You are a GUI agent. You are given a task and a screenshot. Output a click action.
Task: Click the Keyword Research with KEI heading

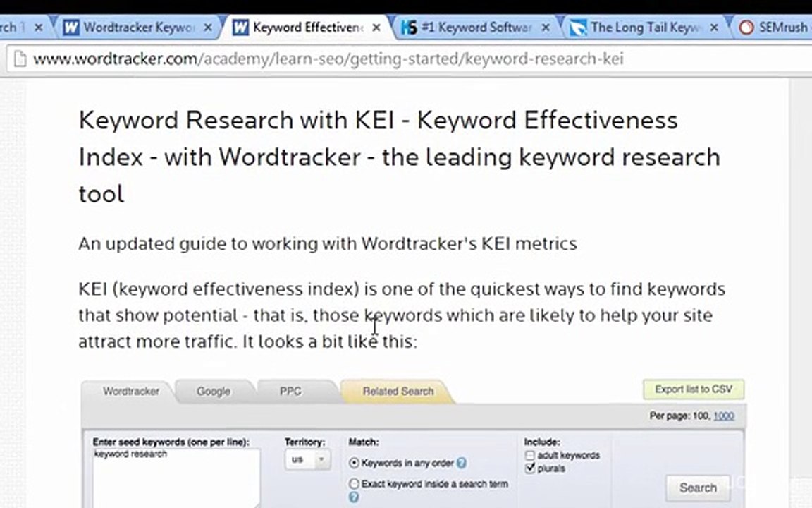coord(399,157)
